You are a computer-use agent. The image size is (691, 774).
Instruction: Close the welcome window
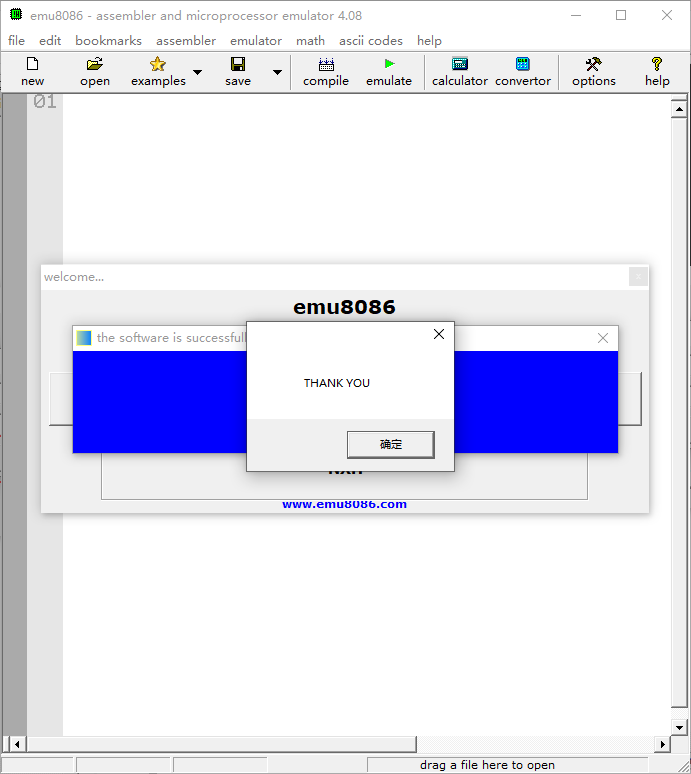coord(638,276)
